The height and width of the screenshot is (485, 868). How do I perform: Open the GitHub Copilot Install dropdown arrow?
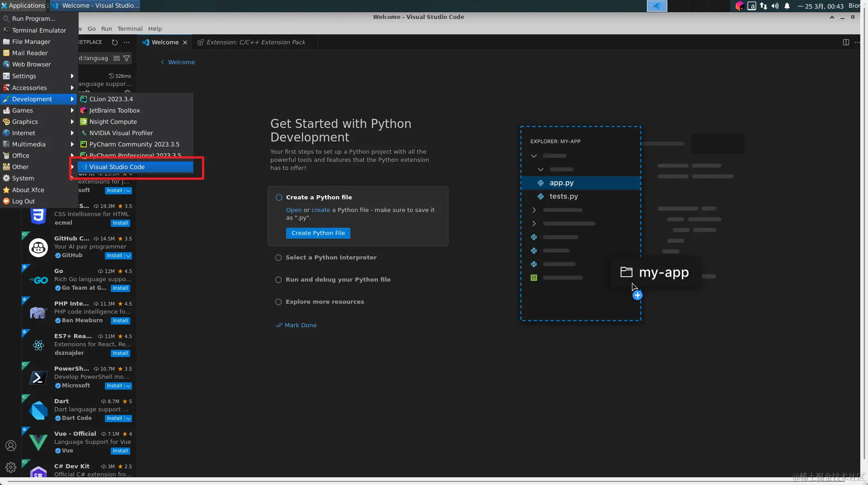[x=128, y=256]
